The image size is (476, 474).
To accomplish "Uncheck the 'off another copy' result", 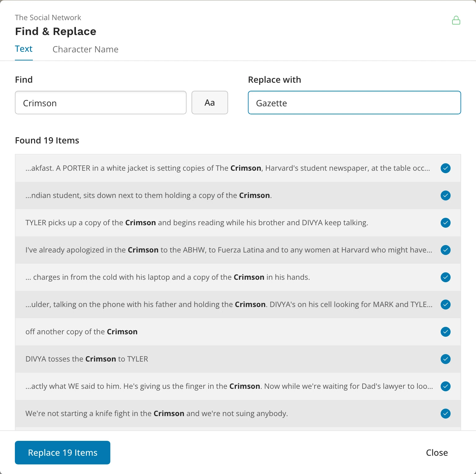I will pyautogui.click(x=446, y=332).
